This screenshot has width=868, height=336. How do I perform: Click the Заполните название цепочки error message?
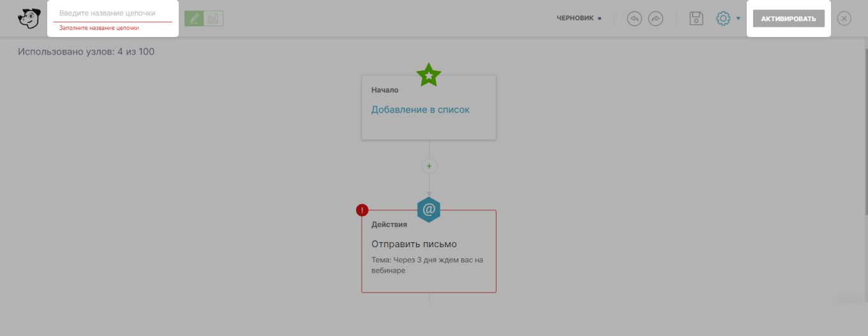pos(99,27)
